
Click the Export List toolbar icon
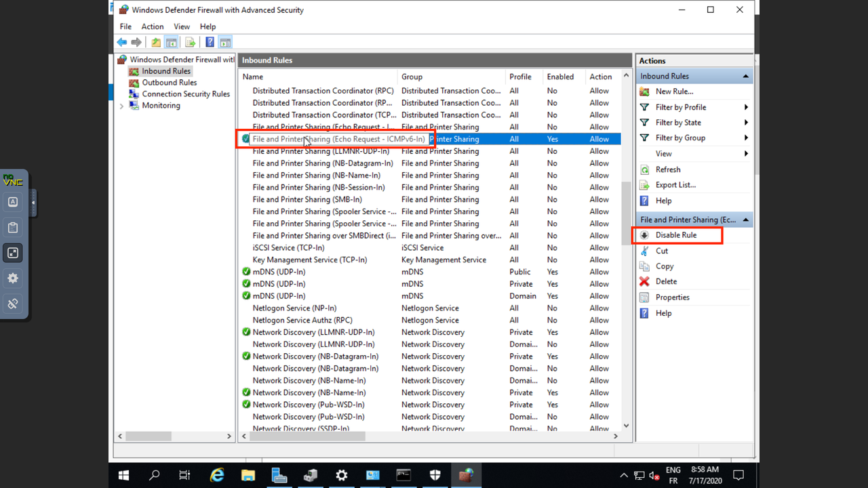pyautogui.click(x=191, y=42)
